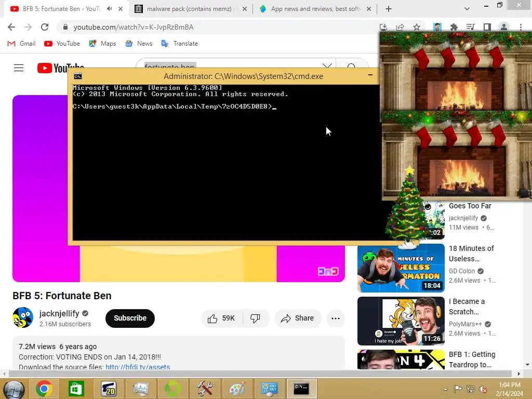Click the lock icon in address bar
The width and height of the screenshot is (532, 399).
point(65,27)
